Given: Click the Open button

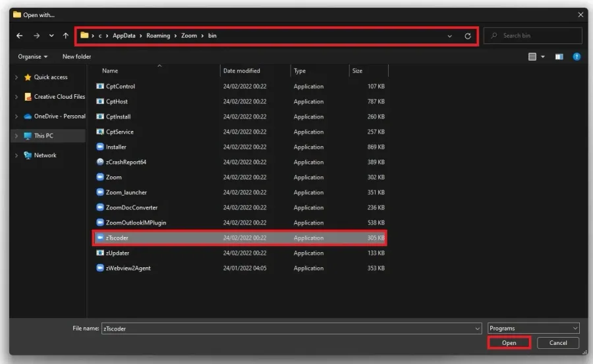Looking at the screenshot, I should [x=509, y=343].
